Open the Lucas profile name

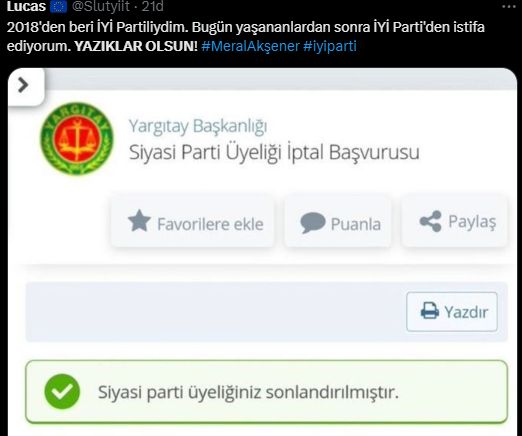(26, 6)
